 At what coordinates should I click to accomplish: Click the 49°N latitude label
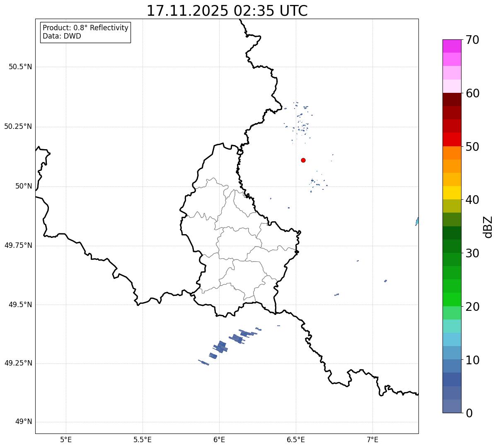click(24, 422)
